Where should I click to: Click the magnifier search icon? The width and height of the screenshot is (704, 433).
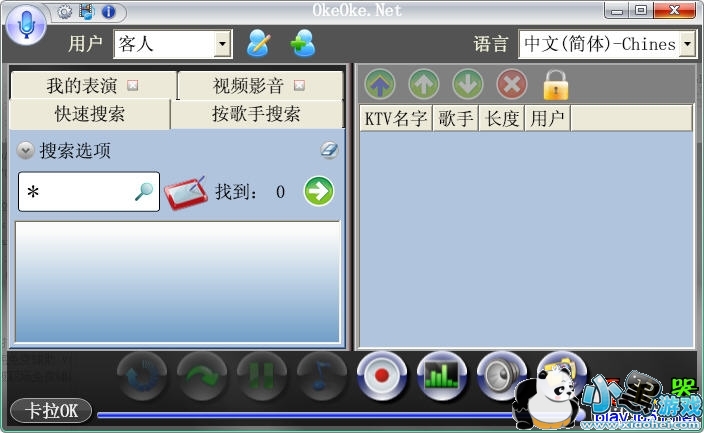[144, 192]
